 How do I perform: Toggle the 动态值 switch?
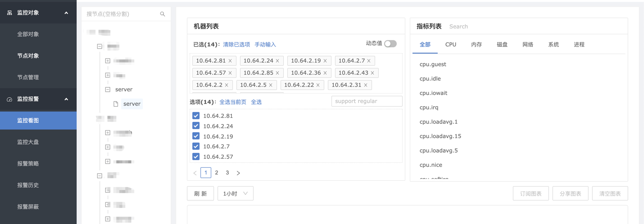390,44
